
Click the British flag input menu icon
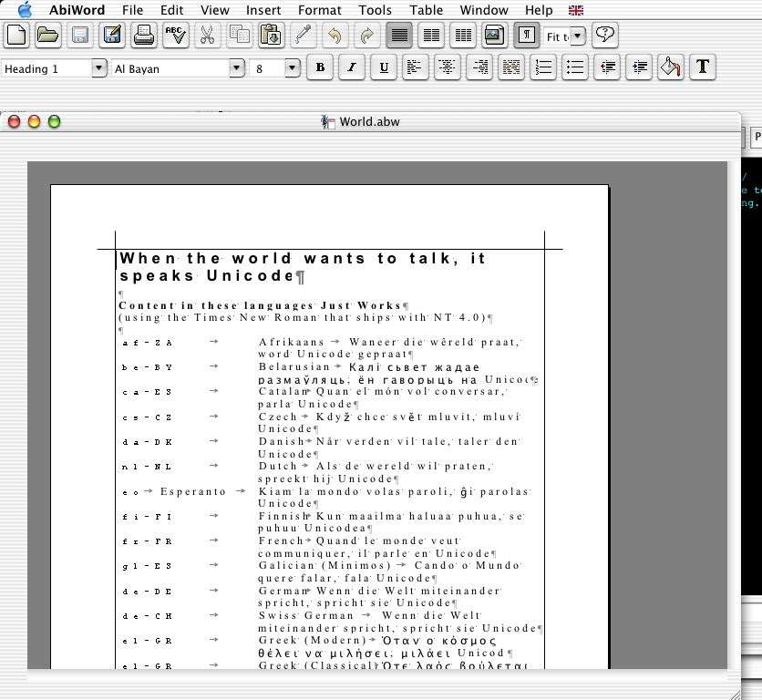pos(576,10)
